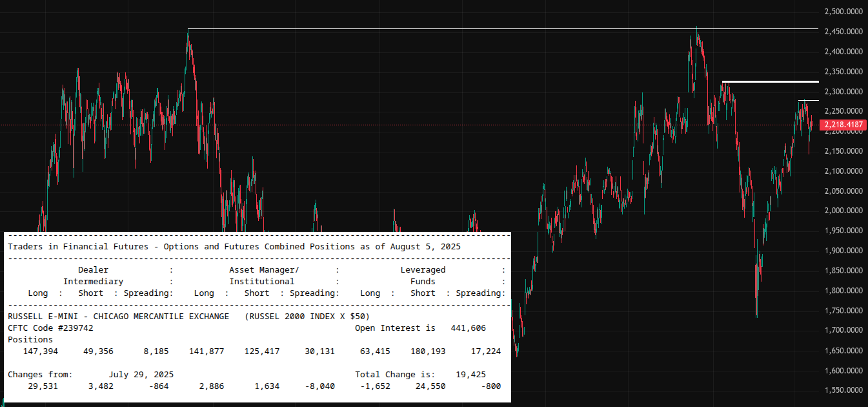Click the 1,850.0000 price axis label
The image size is (868, 407).
[x=844, y=271]
